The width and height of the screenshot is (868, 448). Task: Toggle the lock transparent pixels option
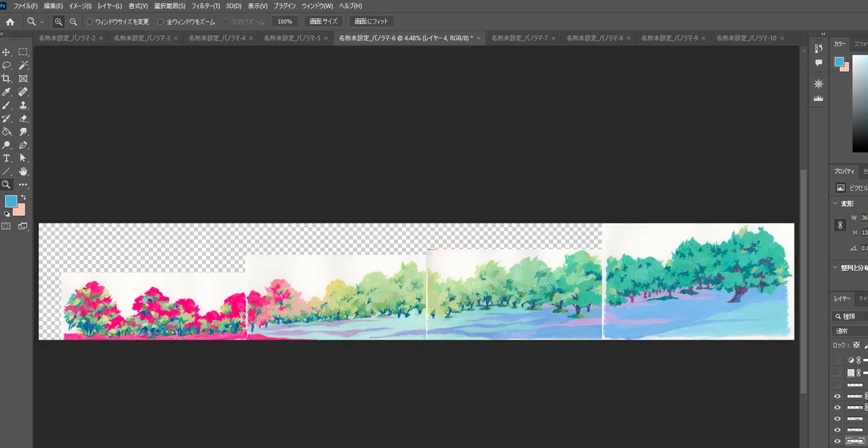856,345
